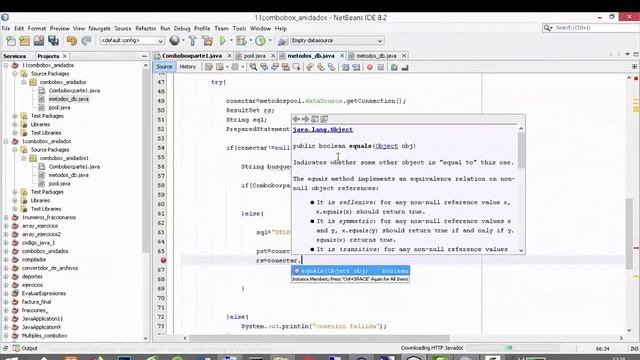This screenshot has height=360, width=640.
Task: Expand the compilador project node
Action: pyautogui.click(x=6, y=260)
